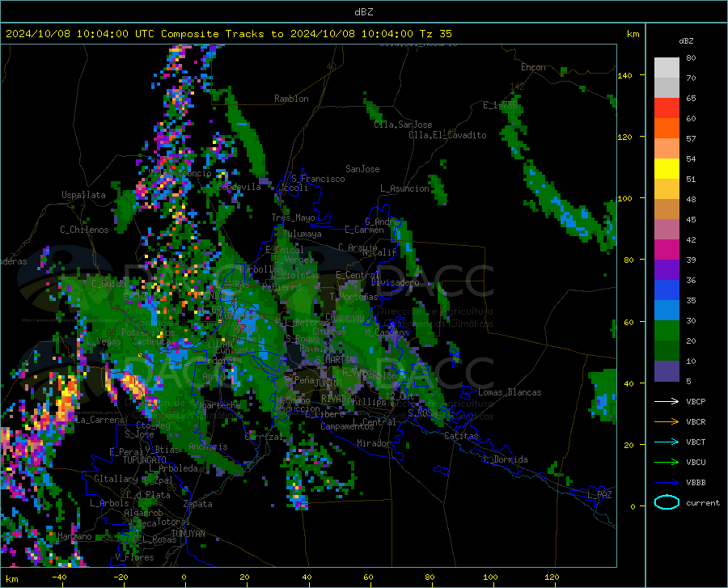The height and width of the screenshot is (588, 728).
Task: Select the Ramblon place label
Action: 291,99
